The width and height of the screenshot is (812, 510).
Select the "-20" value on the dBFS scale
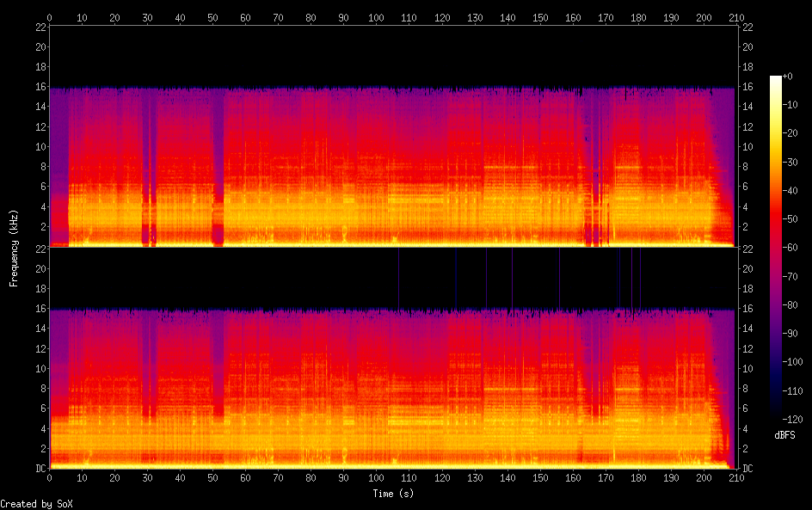click(x=790, y=133)
